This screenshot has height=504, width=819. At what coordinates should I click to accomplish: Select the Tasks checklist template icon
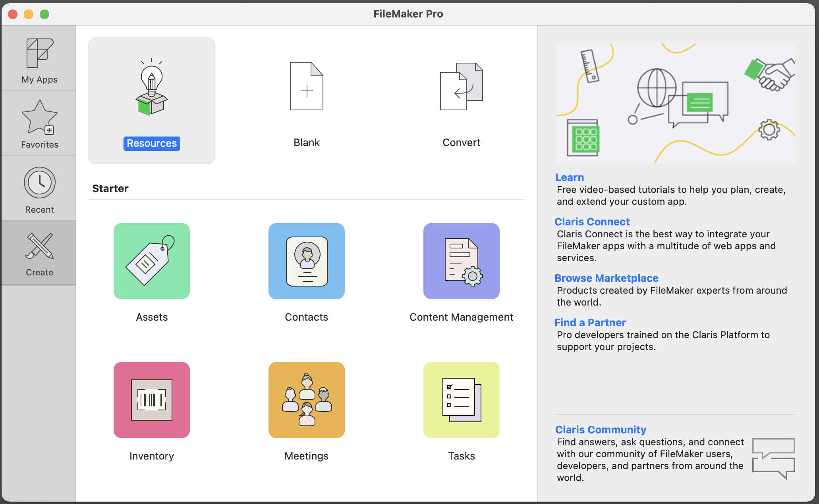462,400
